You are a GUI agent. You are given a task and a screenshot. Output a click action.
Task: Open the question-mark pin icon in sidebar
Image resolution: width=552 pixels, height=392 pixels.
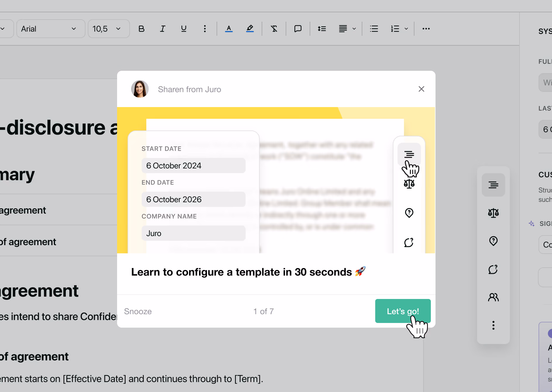click(493, 241)
